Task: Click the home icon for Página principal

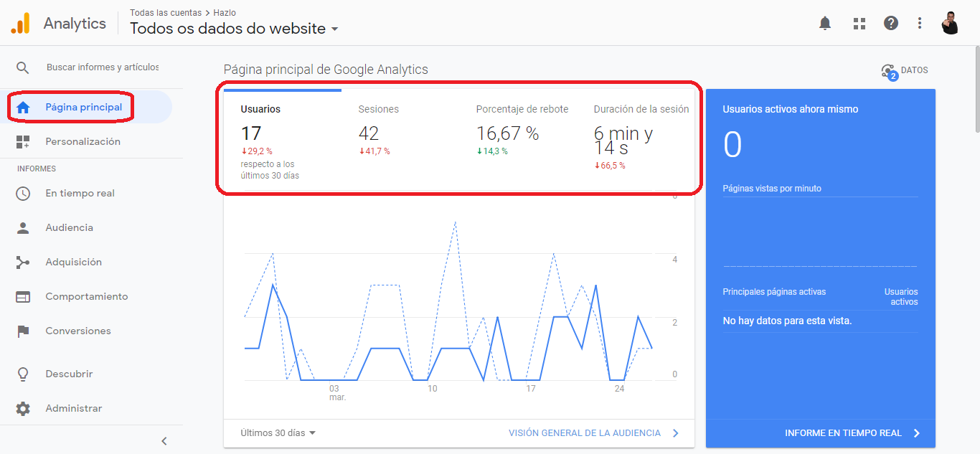Action: coord(23,108)
